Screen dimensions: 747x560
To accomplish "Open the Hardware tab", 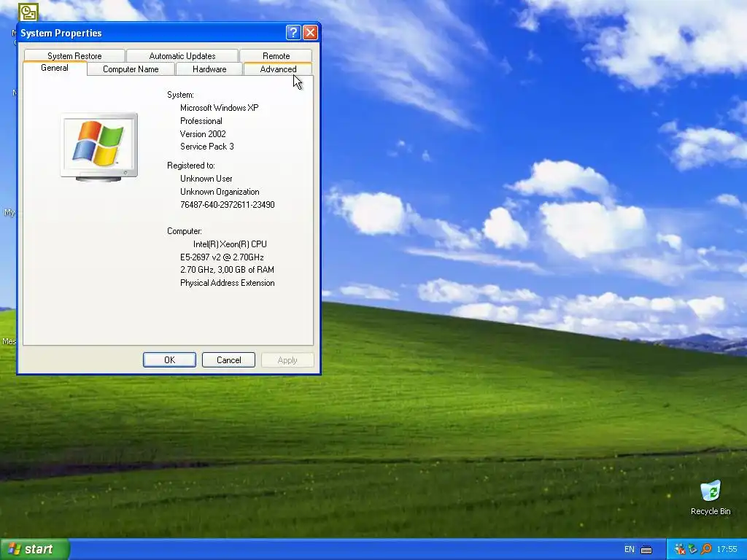I will click(x=209, y=69).
